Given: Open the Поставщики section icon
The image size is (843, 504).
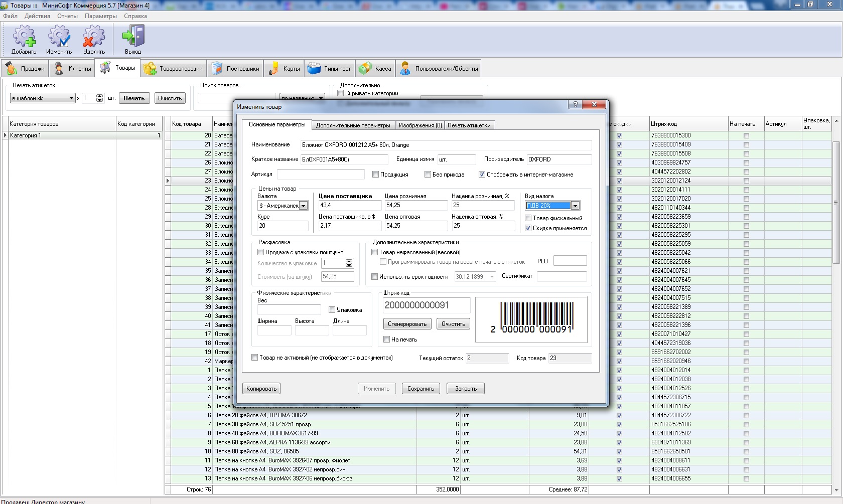Looking at the screenshot, I should point(217,69).
